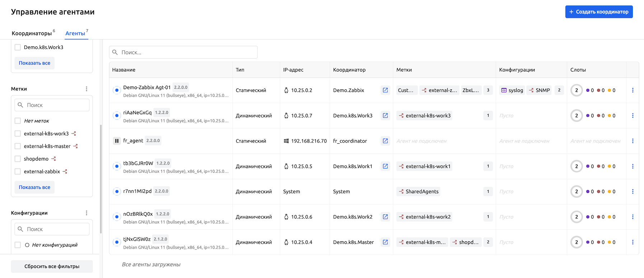Click the main agent search field
This screenshot has width=644, height=278.
pyautogui.click(x=183, y=52)
